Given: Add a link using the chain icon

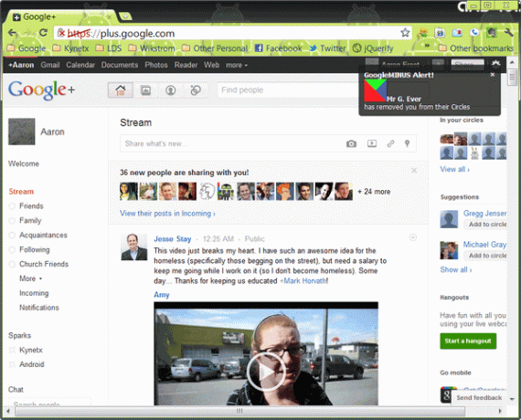Looking at the screenshot, I should [390, 143].
